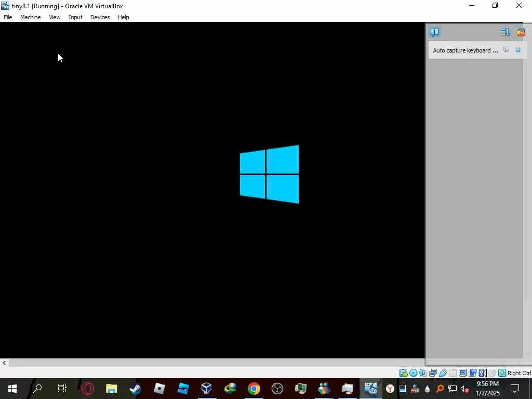The width and height of the screenshot is (532, 399).
Task: Click the audio indicator in status bar
Action: [x=423, y=373]
